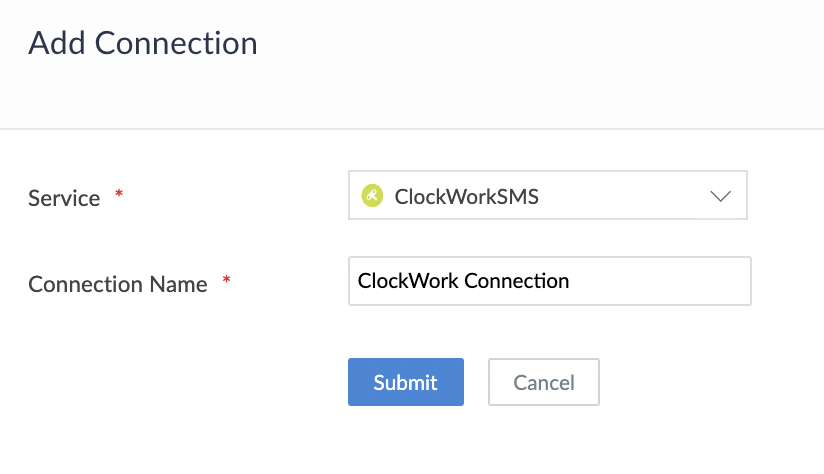Click the empty space in the Service box before the arrow
This screenshot has width=824, height=474.
(620, 196)
